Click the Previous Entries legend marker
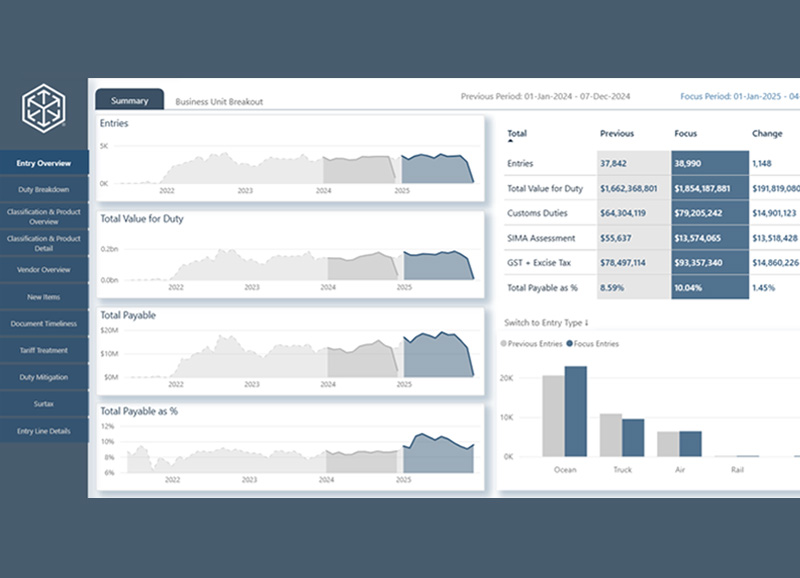This screenshot has height=578, width=800. pos(503,344)
